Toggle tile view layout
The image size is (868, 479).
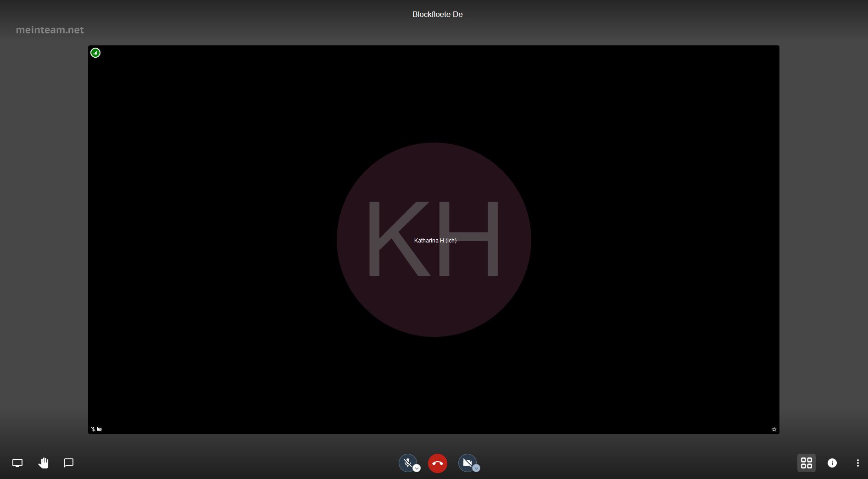coord(807,463)
